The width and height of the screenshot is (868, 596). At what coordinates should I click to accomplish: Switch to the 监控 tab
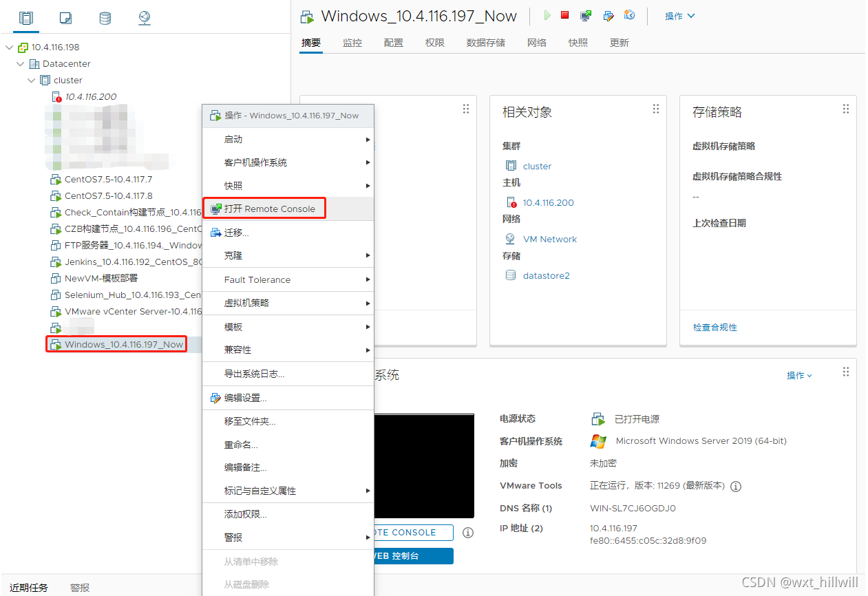point(352,43)
